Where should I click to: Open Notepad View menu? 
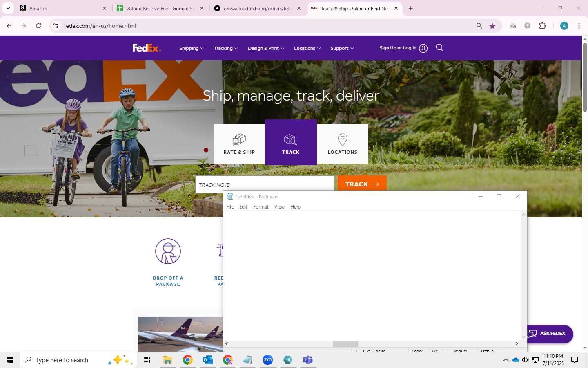pos(279,207)
